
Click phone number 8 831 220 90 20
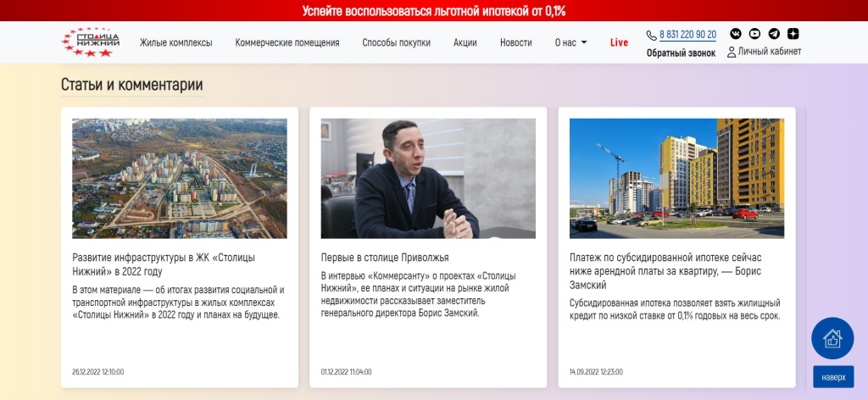point(687,35)
